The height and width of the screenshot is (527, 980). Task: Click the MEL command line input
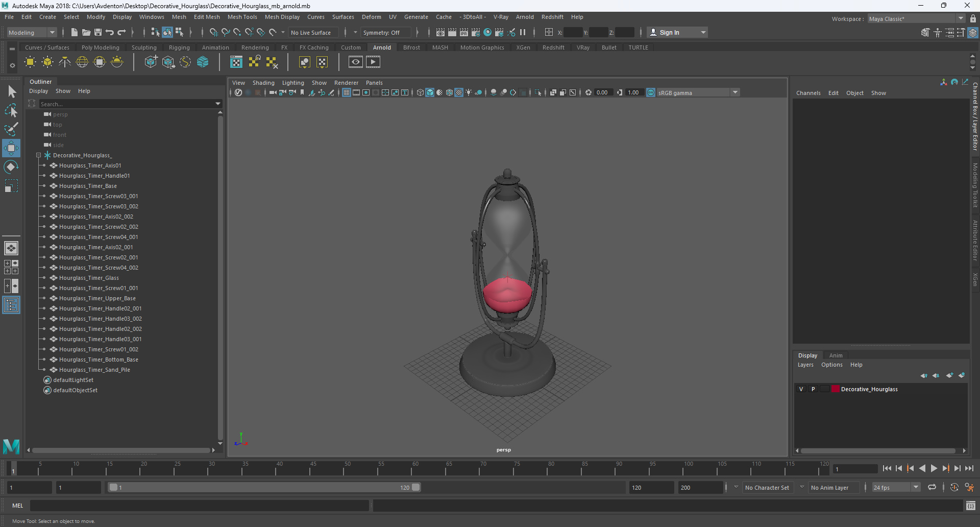coord(199,506)
